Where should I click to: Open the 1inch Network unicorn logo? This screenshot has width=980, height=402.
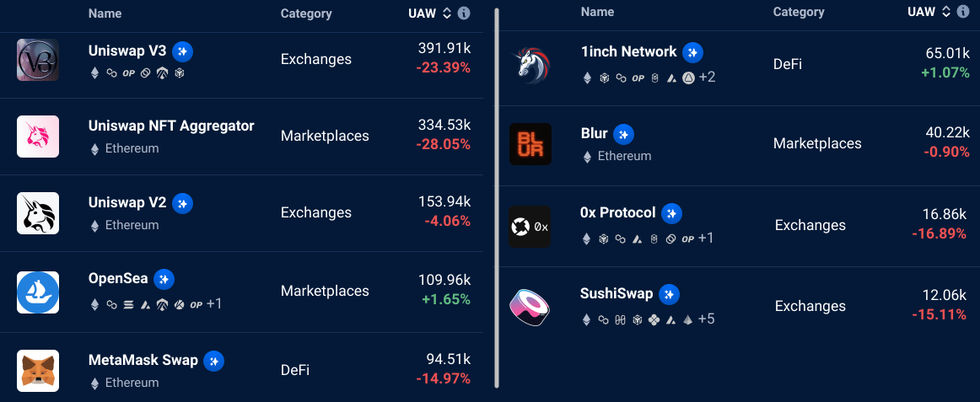530,66
